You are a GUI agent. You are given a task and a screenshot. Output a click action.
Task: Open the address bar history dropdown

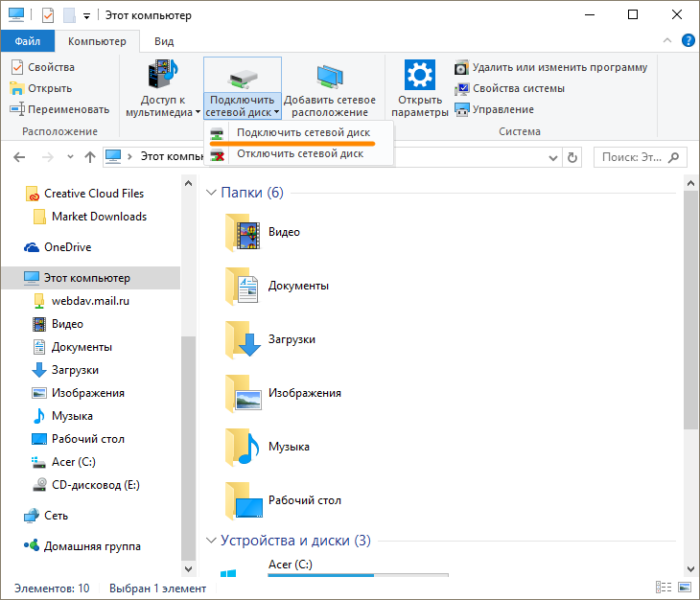[x=553, y=156]
